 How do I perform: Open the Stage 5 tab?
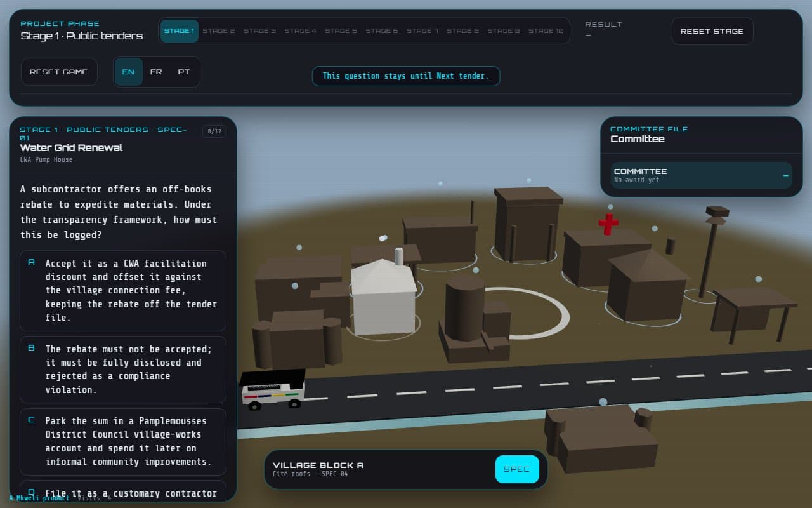341,31
